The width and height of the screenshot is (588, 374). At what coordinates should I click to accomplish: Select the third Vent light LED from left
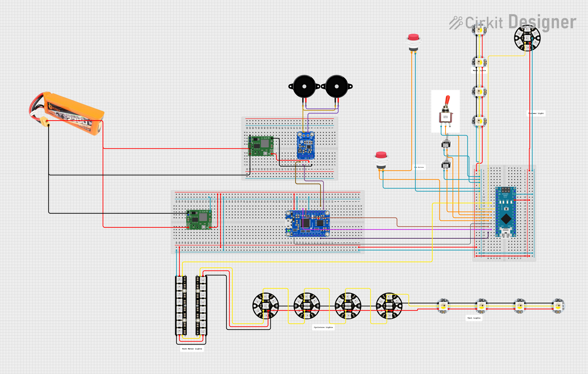tap(520, 306)
